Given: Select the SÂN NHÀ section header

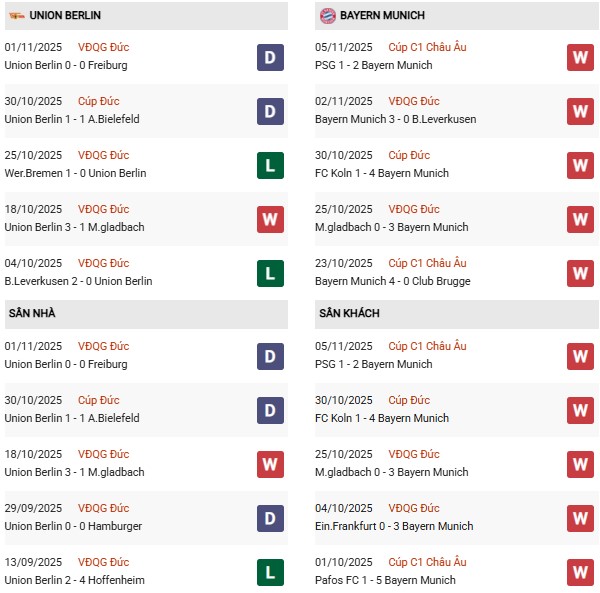Looking at the screenshot, I should (x=33, y=314).
